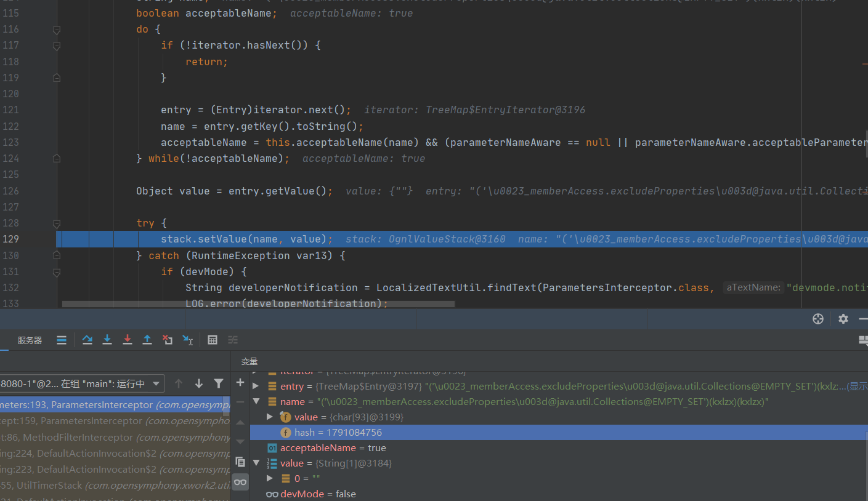Select frame :86, MethodFilterInterceptor

click(x=115, y=437)
